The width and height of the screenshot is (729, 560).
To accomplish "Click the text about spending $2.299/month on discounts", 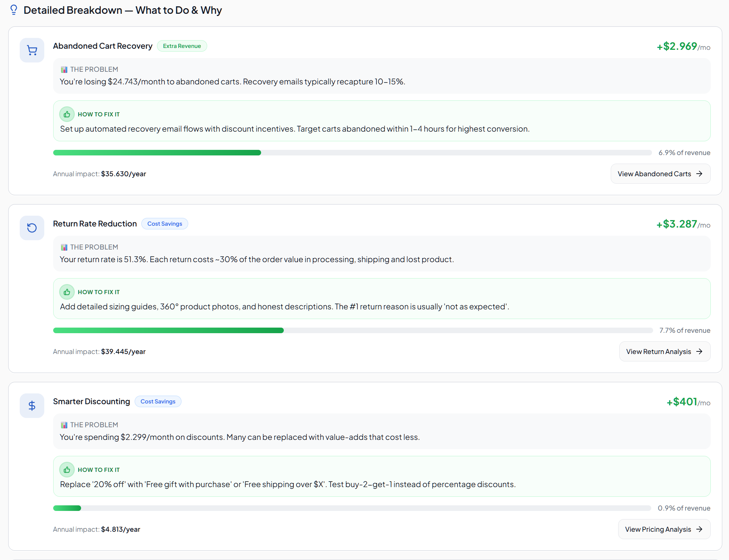I will click(240, 437).
